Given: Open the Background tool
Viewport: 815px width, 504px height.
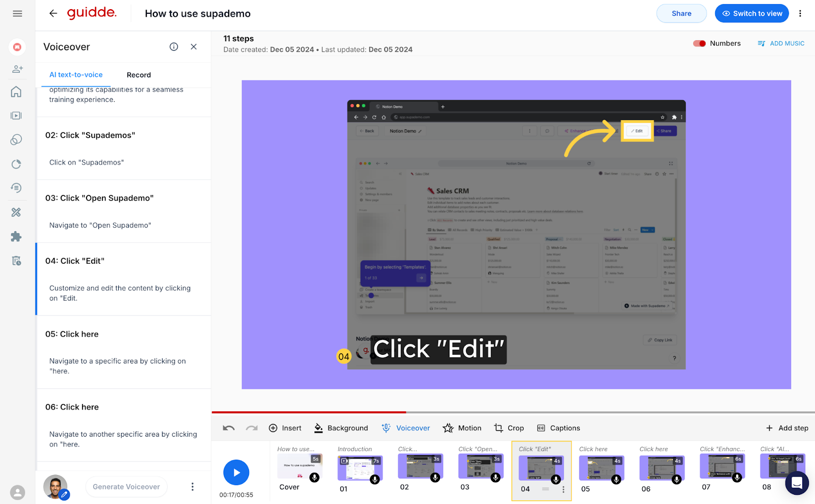Looking at the screenshot, I should pos(341,428).
